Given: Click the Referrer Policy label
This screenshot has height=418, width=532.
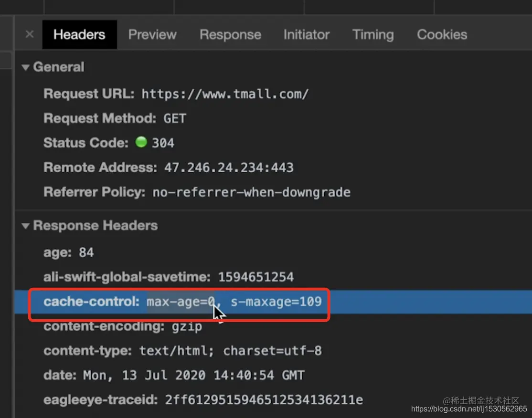Looking at the screenshot, I should point(95,192).
